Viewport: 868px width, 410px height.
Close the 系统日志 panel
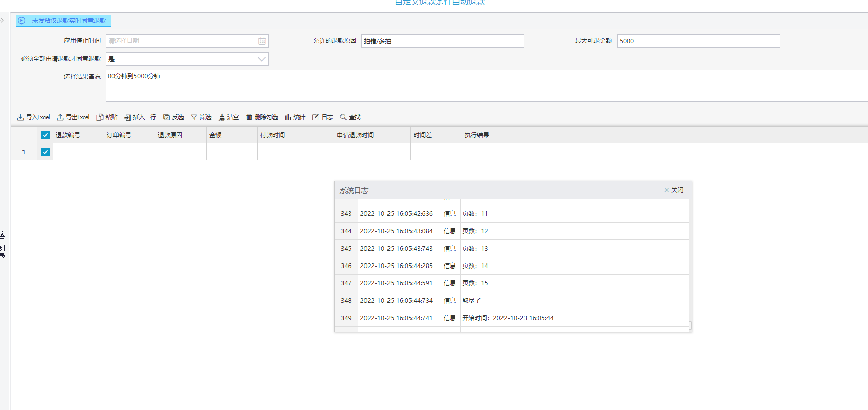(x=674, y=190)
